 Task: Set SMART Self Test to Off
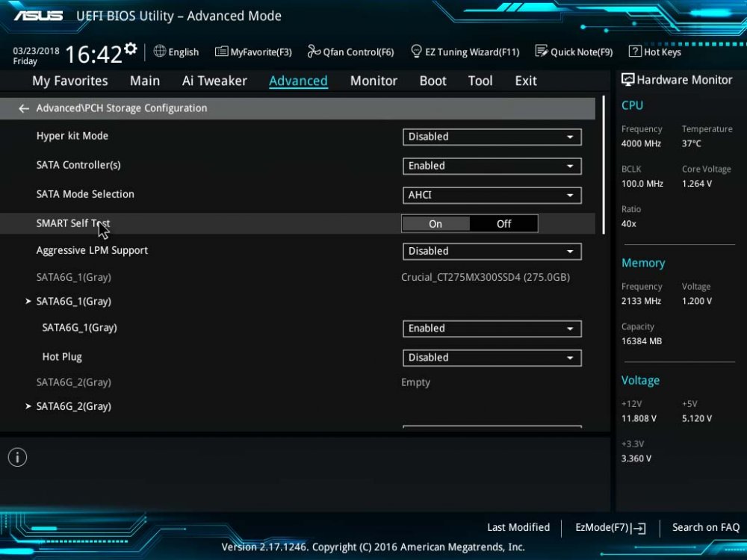click(503, 224)
